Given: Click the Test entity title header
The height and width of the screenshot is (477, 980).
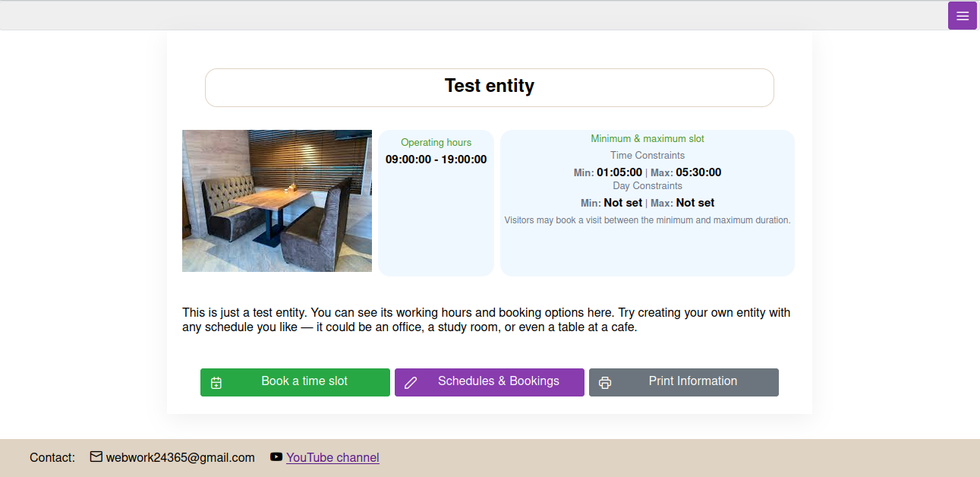Looking at the screenshot, I should (489, 86).
